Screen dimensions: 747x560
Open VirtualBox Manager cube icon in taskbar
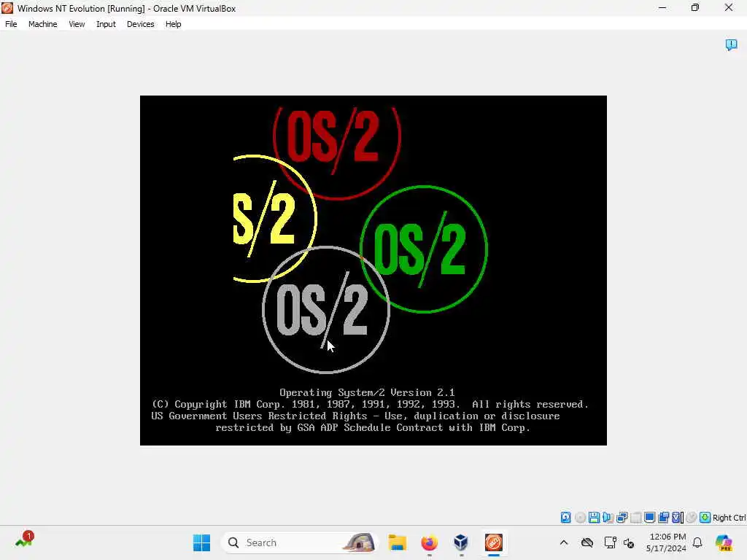pyautogui.click(x=461, y=542)
